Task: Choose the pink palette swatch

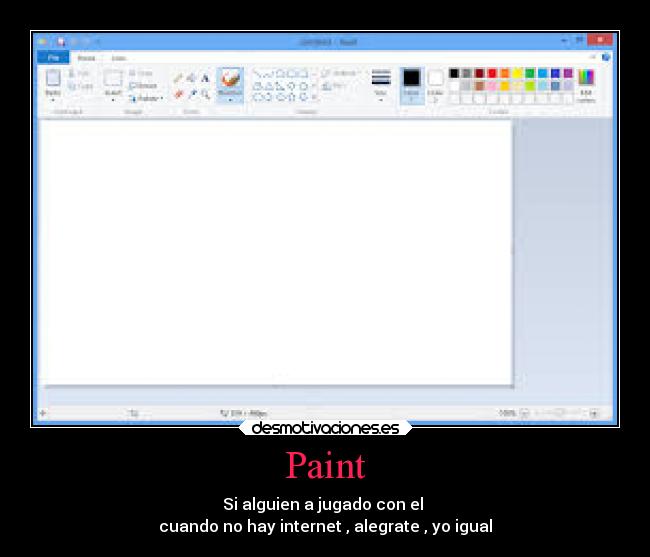Action: coord(492,86)
